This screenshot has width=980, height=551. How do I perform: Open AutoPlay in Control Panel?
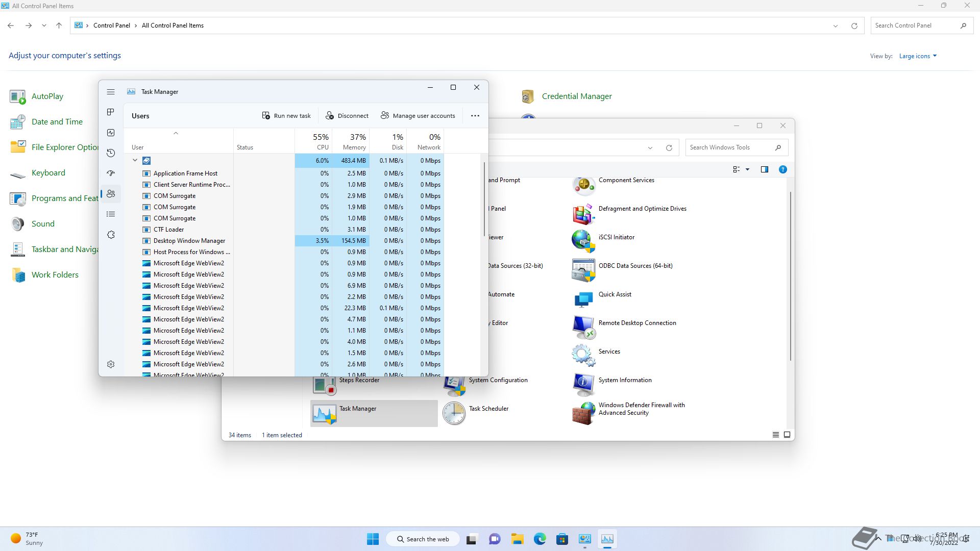47,96
